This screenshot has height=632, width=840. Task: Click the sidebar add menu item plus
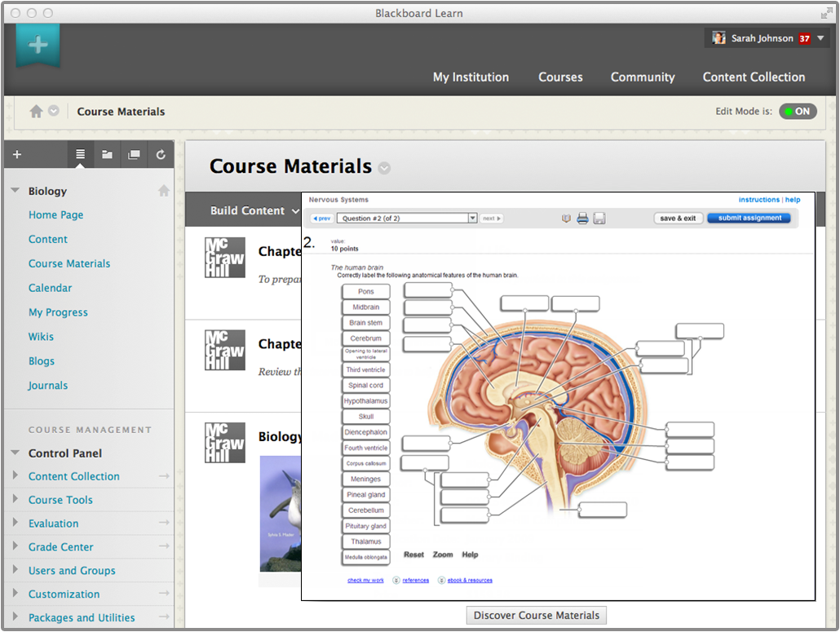click(17, 155)
